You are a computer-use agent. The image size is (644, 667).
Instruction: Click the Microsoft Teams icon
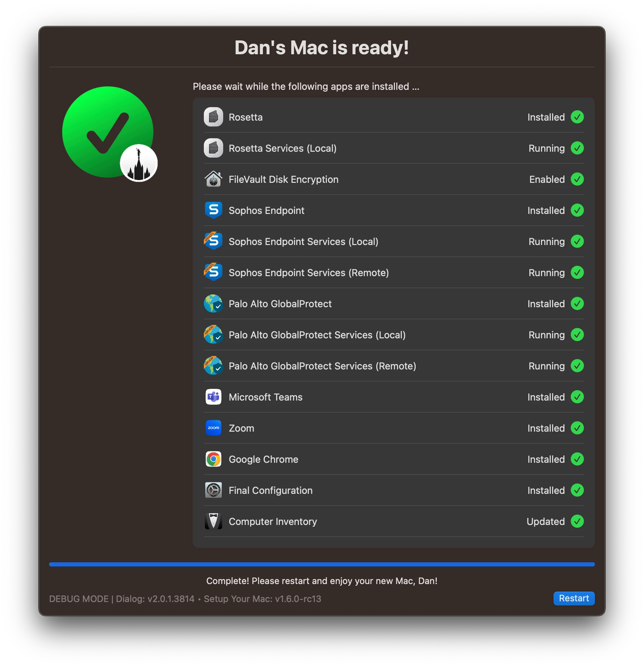pyautogui.click(x=213, y=397)
